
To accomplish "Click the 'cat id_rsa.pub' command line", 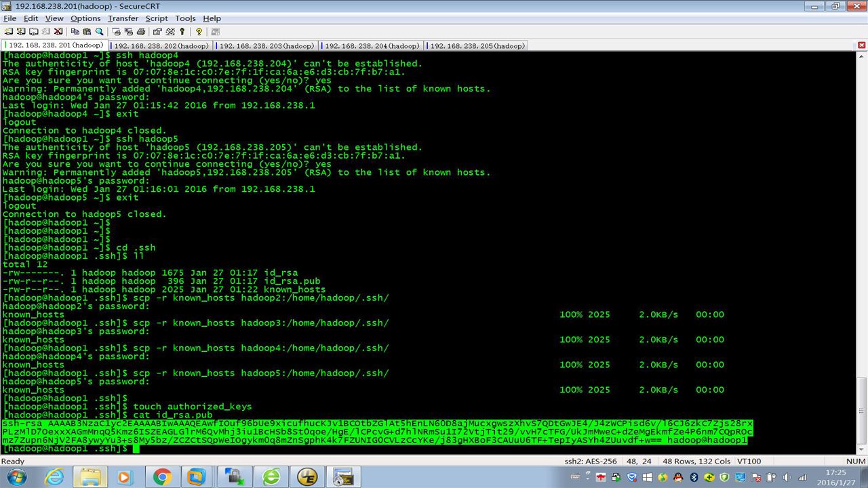I will (x=173, y=415).
